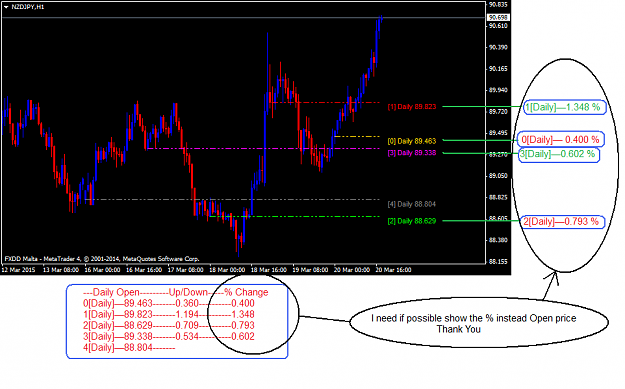
Task: Choose the 20 Mar 16:00 time axis label
Action: pyautogui.click(x=393, y=270)
